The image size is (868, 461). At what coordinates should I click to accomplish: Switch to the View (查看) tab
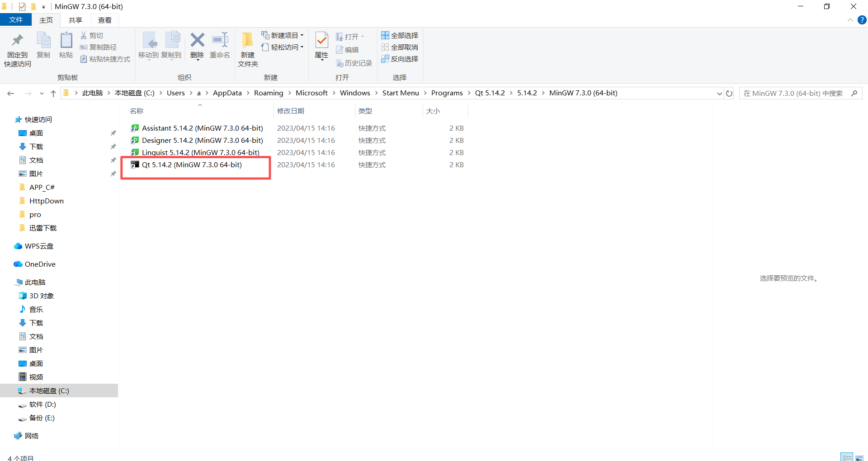105,20
